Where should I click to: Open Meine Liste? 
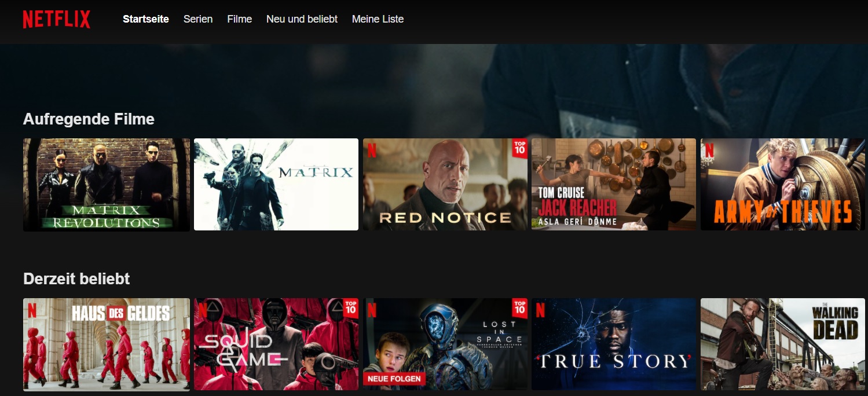click(378, 19)
